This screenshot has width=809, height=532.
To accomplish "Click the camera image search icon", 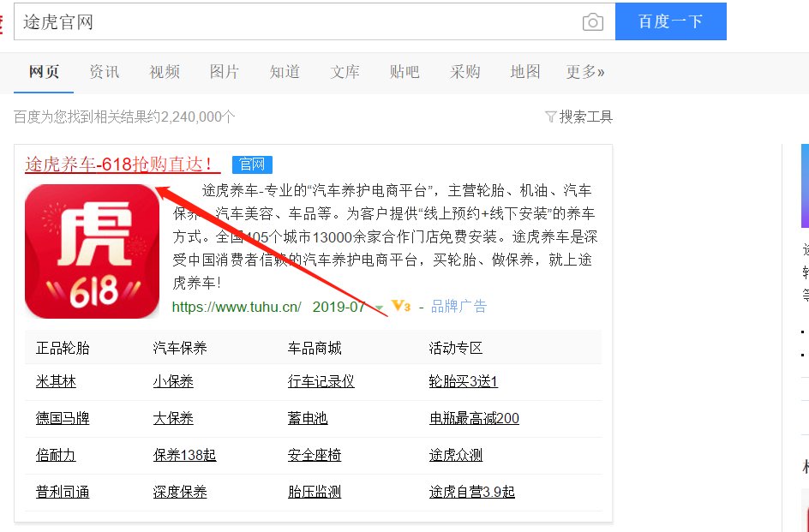I will click(592, 22).
